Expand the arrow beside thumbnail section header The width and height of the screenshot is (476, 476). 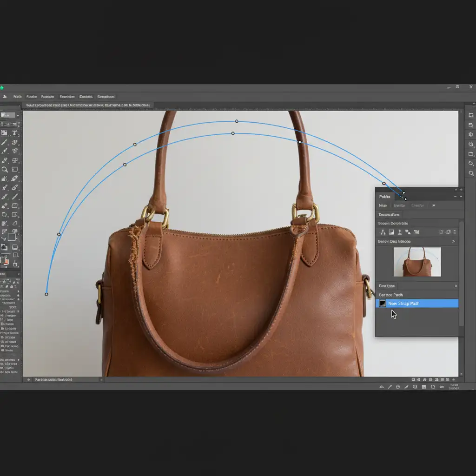tap(453, 242)
